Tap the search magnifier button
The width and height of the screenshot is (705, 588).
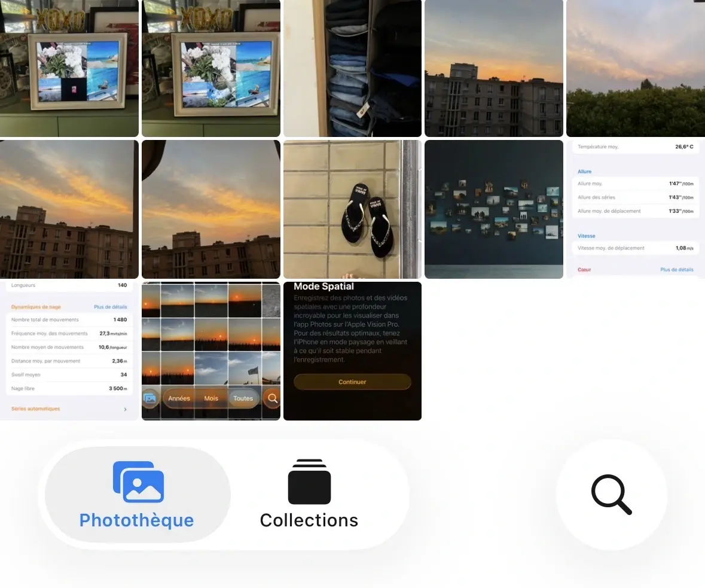pyautogui.click(x=611, y=495)
